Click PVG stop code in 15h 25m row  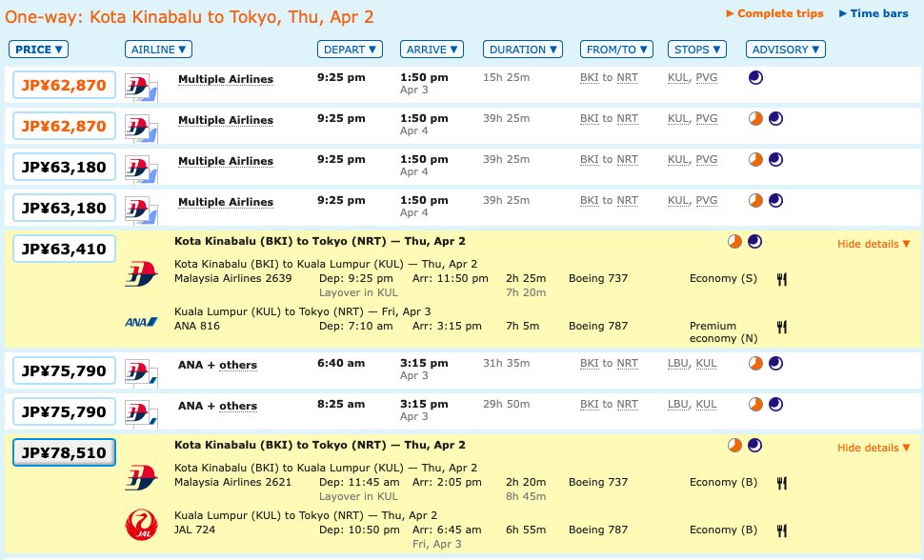(707, 77)
